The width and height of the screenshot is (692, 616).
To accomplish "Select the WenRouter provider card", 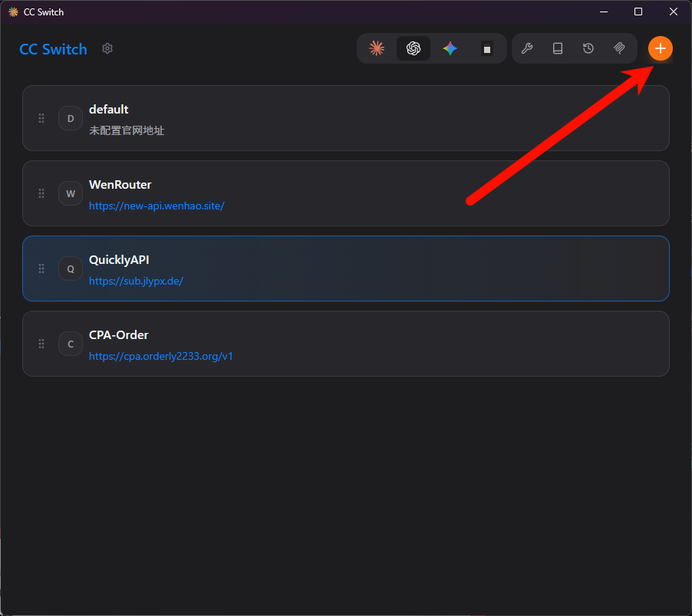I will (x=384, y=193).
